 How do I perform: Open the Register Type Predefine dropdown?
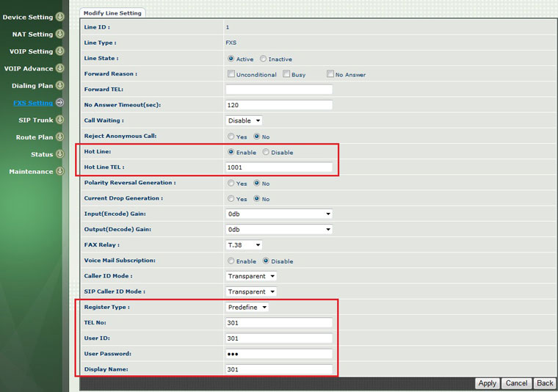(x=247, y=308)
